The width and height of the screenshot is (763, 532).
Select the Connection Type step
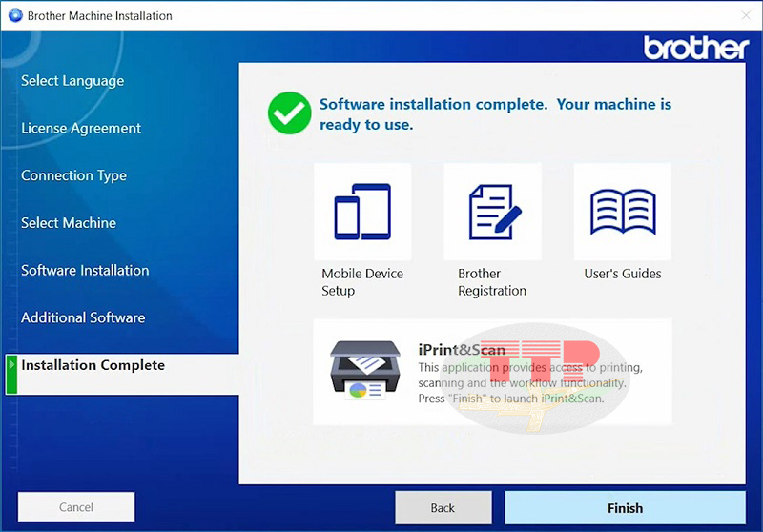click(73, 175)
